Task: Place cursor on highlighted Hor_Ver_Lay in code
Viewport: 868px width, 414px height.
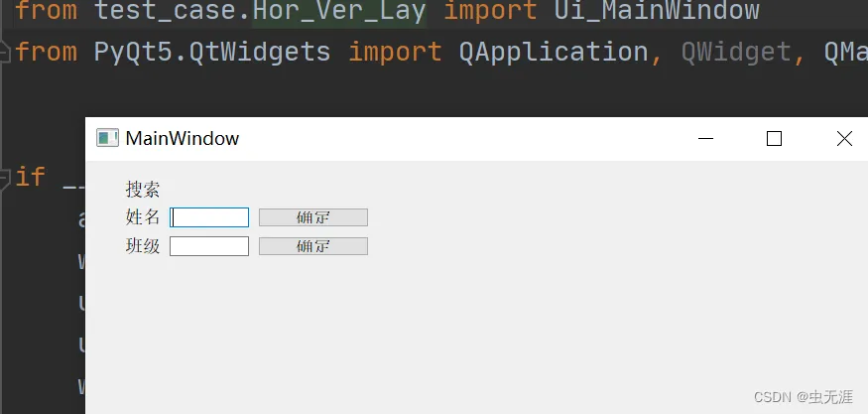Action: [x=339, y=11]
